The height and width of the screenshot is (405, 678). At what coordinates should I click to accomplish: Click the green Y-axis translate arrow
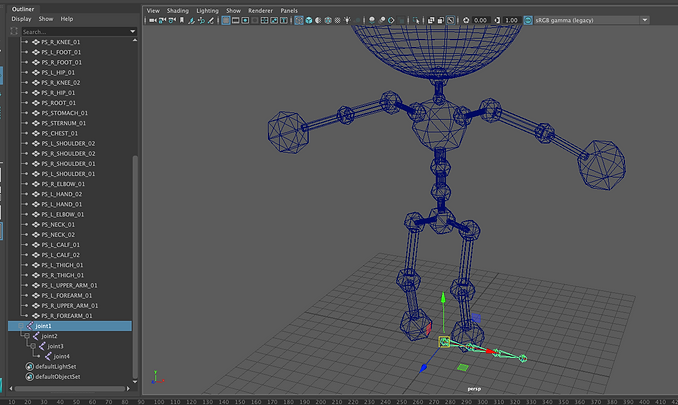tap(443, 298)
